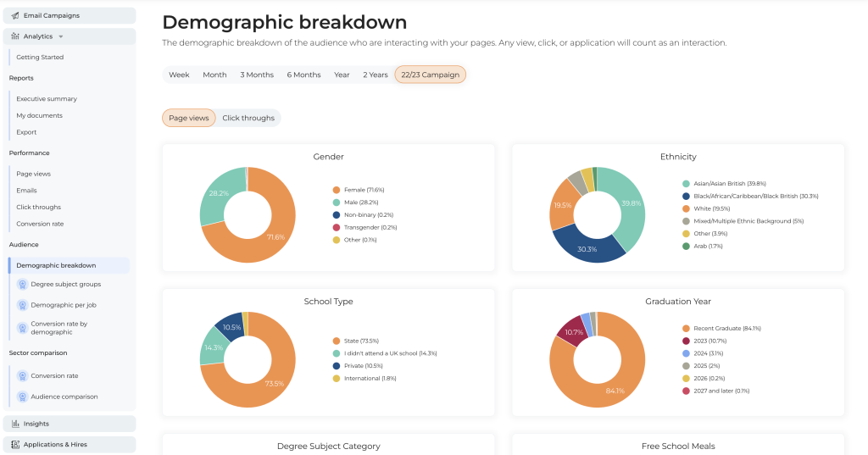868x455 pixels.
Task: Click the Applications & Hires icon
Action: click(15, 445)
